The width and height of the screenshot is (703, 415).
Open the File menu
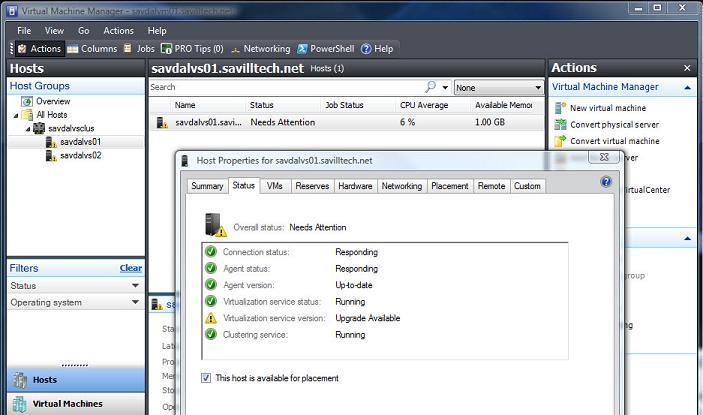click(x=24, y=31)
